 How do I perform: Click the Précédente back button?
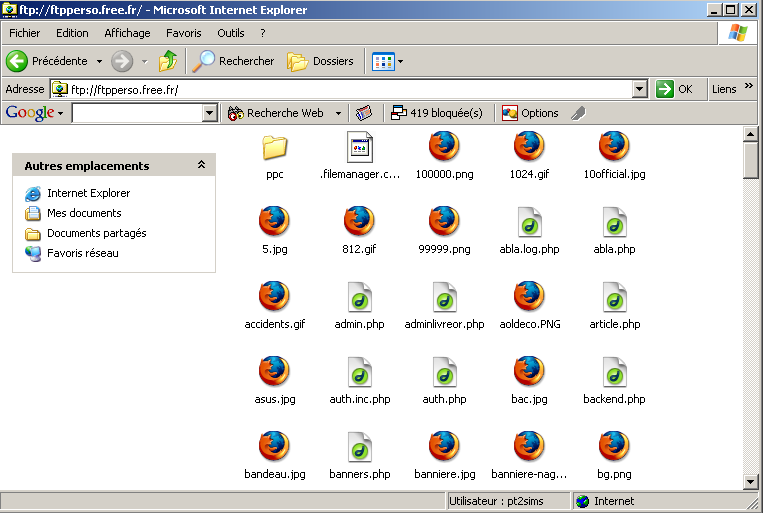tap(47, 61)
